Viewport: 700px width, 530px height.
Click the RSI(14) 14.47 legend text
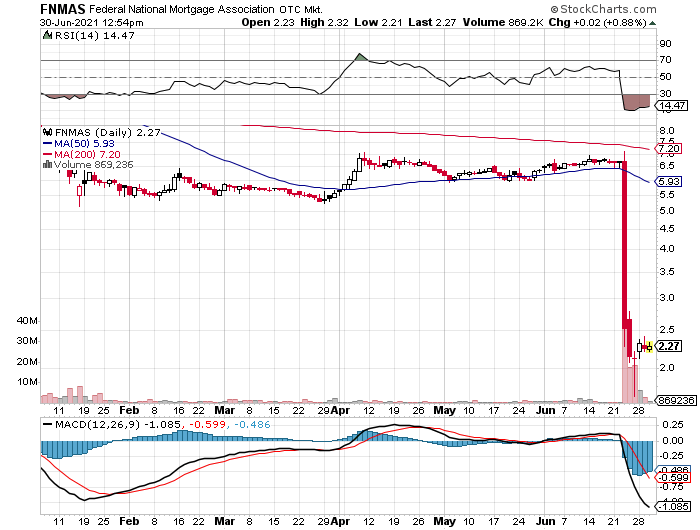click(x=95, y=36)
